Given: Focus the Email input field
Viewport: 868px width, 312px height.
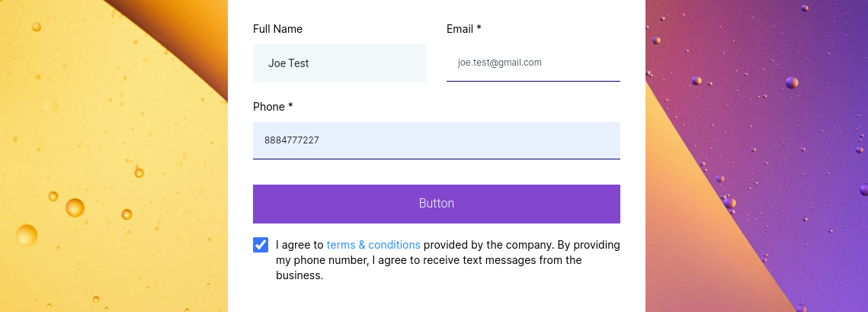Looking at the screenshot, I should click(533, 63).
